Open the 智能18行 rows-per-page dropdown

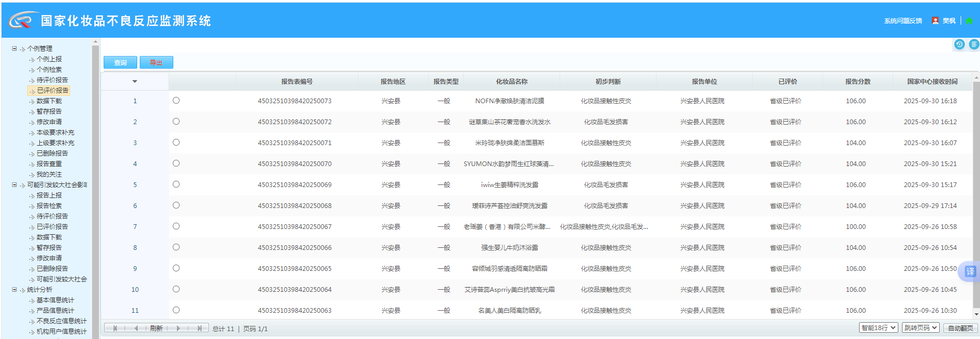[878, 328]
